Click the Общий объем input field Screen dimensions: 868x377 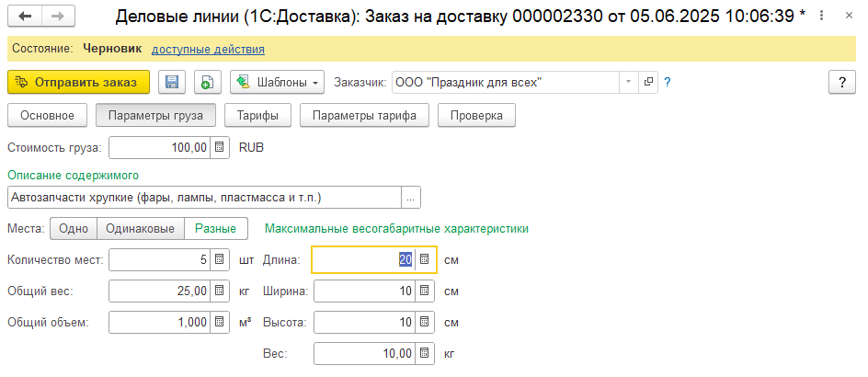point(160,323)
